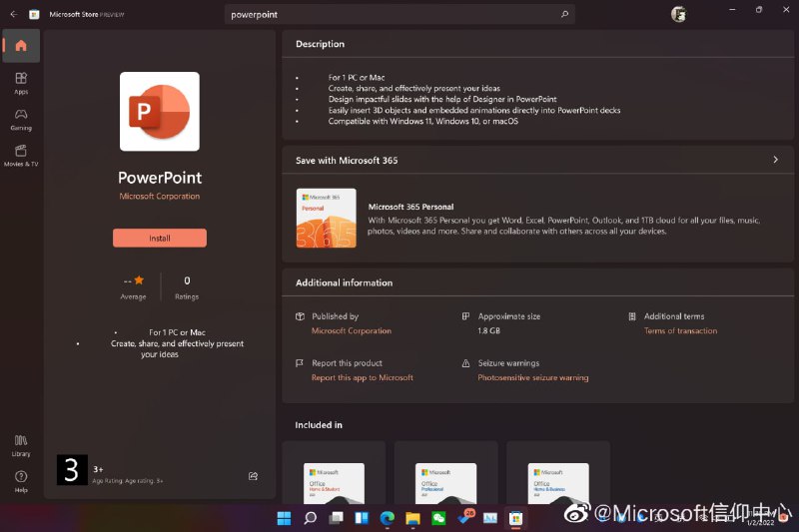Image resolution: width=799 pixels, height=532 pixels.
Task: Open the Library page
Action: tap(21, 445)
